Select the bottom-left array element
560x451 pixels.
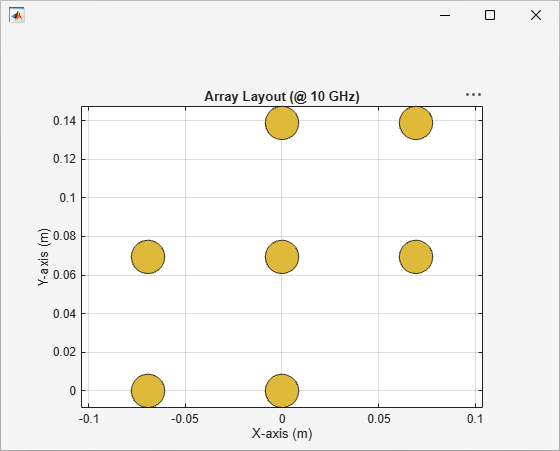tap(148, 391)
